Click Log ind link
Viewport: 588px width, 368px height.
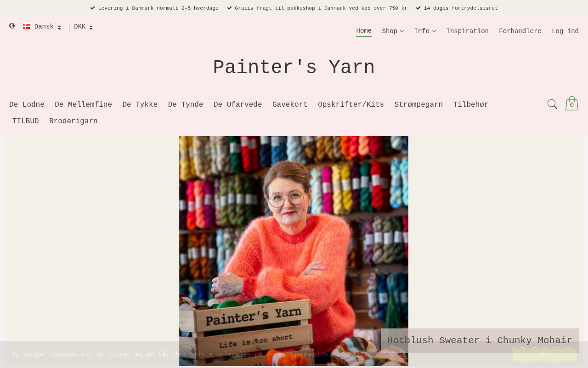565,31
